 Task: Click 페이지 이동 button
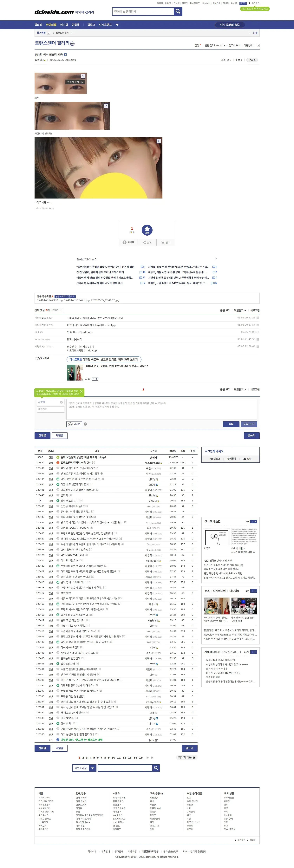pyautogui.click(x=187, y=757)
